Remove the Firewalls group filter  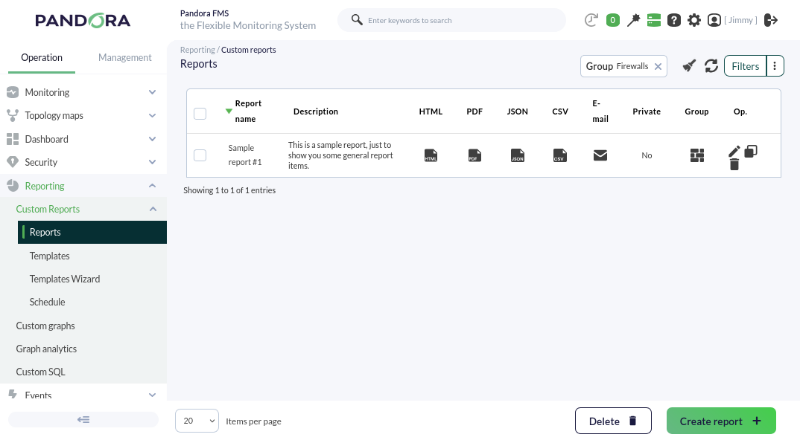click(x=658, y=66)
